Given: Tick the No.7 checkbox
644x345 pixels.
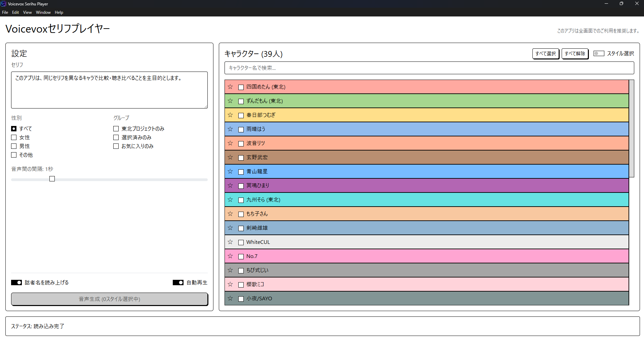Looking at the screenshot, I should pyautogui.click(x=241, y=257).
